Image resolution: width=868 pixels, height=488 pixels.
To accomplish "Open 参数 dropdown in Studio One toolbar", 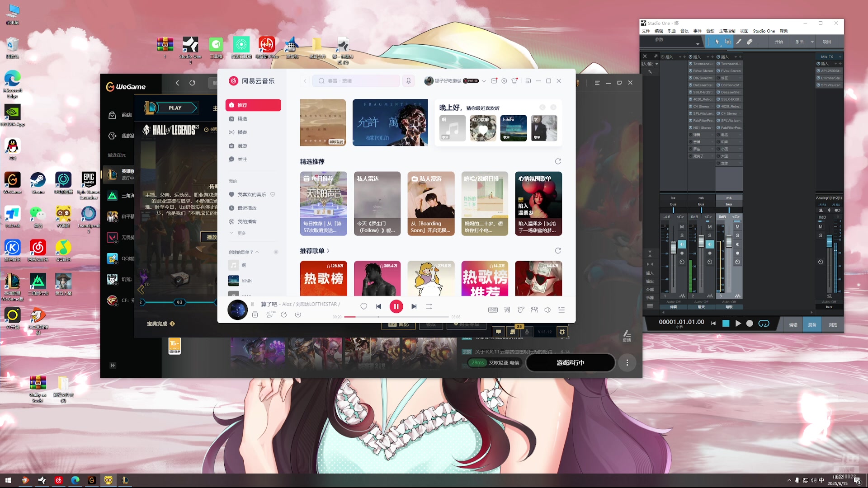I will pos(698,44).
